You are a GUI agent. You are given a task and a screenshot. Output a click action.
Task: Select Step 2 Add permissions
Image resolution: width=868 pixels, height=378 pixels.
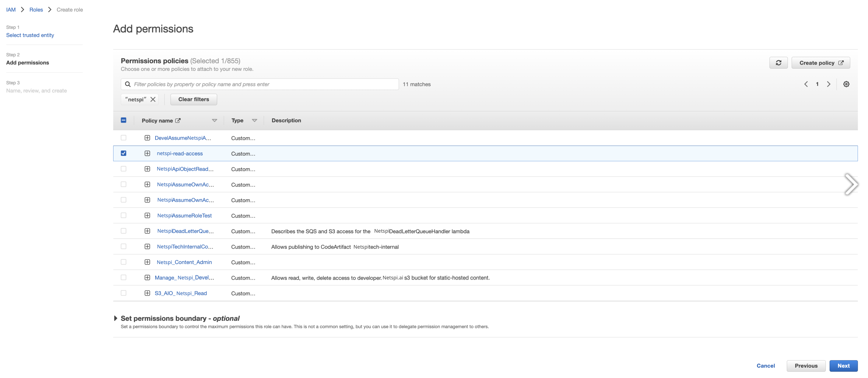coord(28,63)
